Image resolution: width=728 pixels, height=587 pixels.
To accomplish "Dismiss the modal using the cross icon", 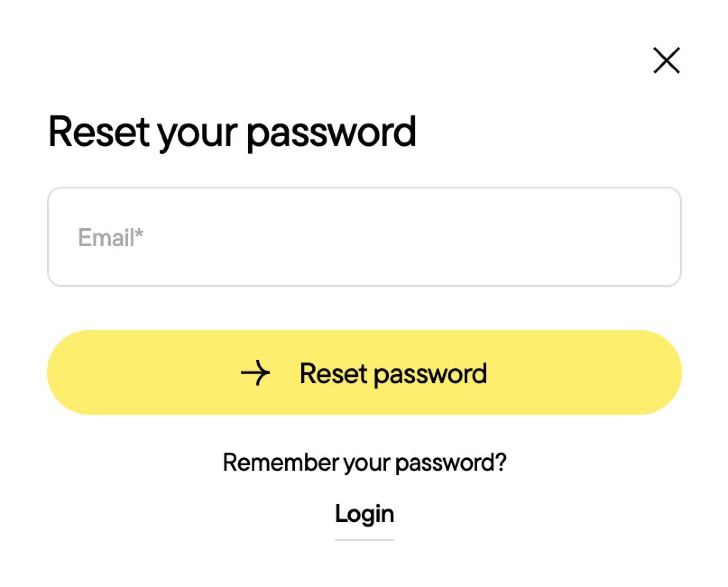I will pos(666,60).
